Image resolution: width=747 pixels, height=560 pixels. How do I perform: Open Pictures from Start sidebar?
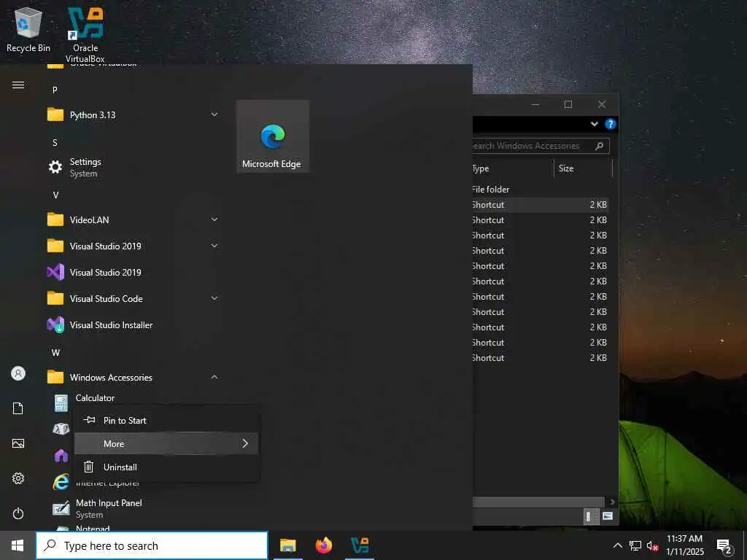pos(18,444)
